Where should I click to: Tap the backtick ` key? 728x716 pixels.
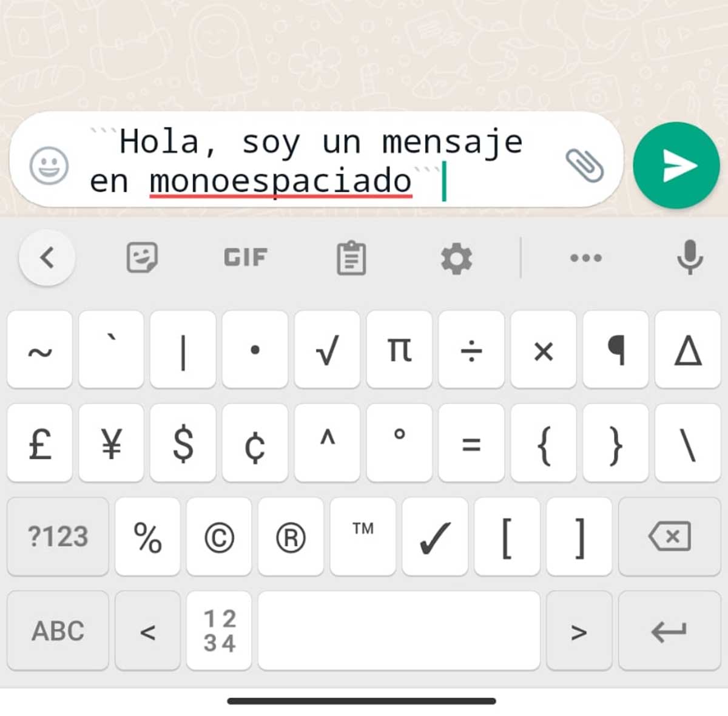point(111,350)
